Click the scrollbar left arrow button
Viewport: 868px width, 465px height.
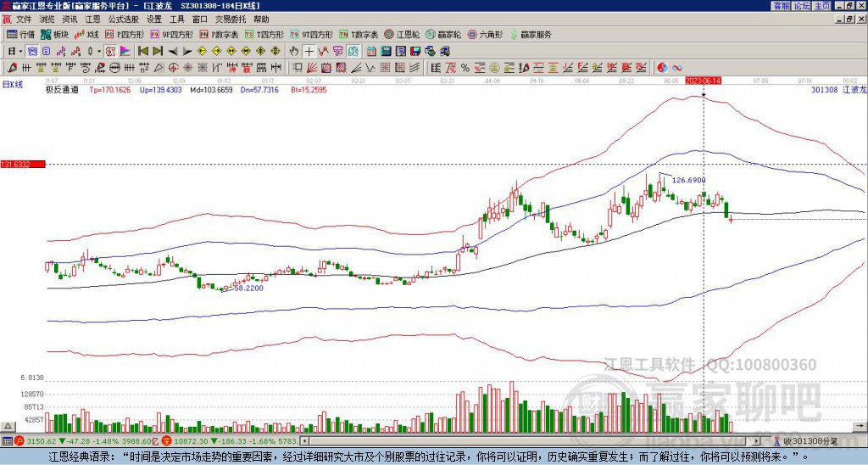tap(303, 441)
